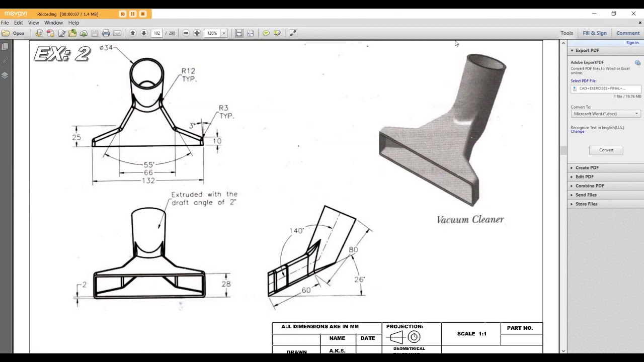Expand the Store Files section

(x=605, y=204)
